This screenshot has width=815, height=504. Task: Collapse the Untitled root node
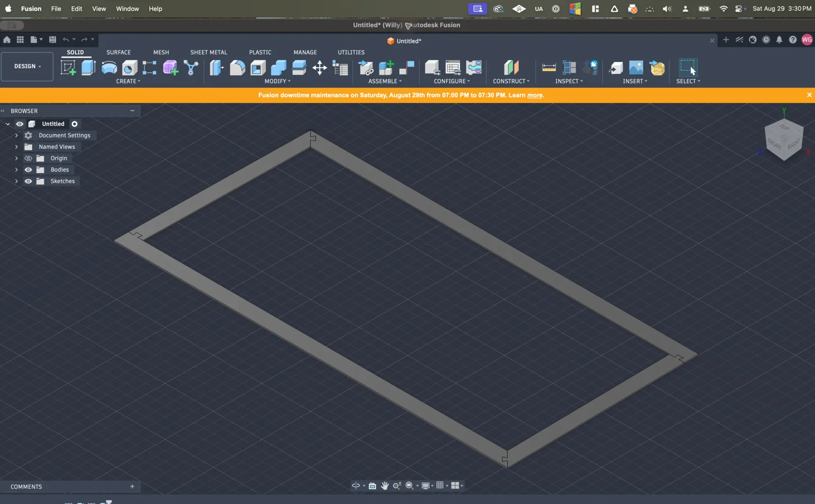[x=8, y=124]
